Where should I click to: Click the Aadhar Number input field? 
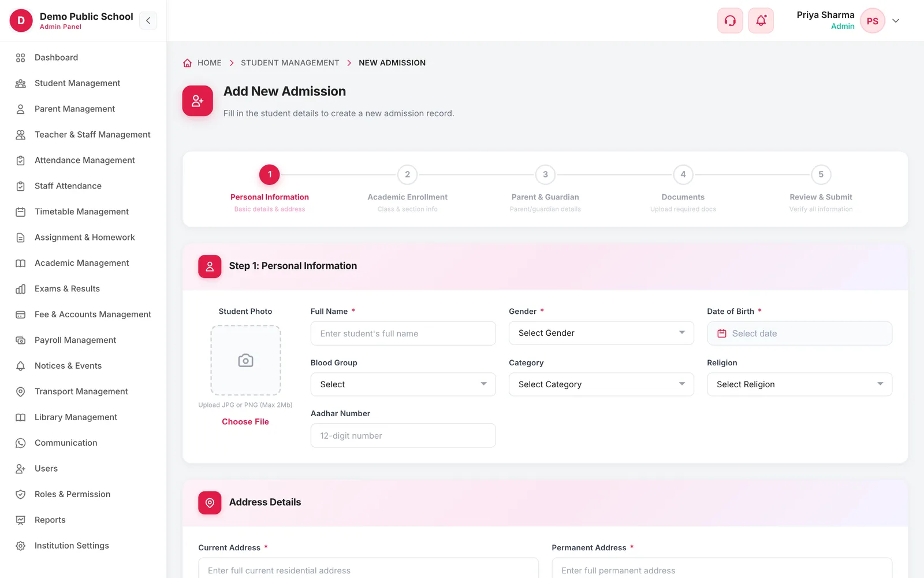[403, 436]
